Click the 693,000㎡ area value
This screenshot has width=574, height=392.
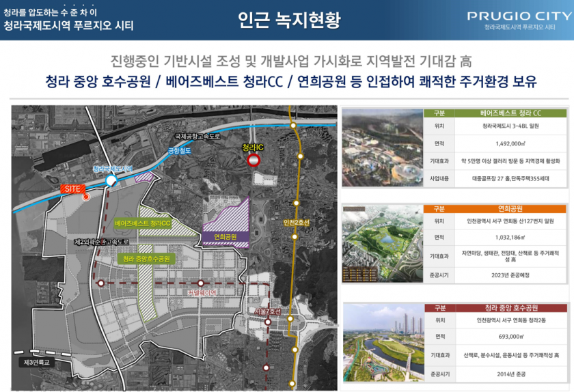pos(511,337)
